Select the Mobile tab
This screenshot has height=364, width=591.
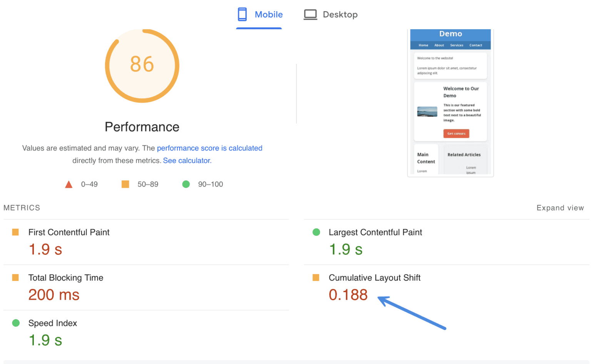point(259,14)
